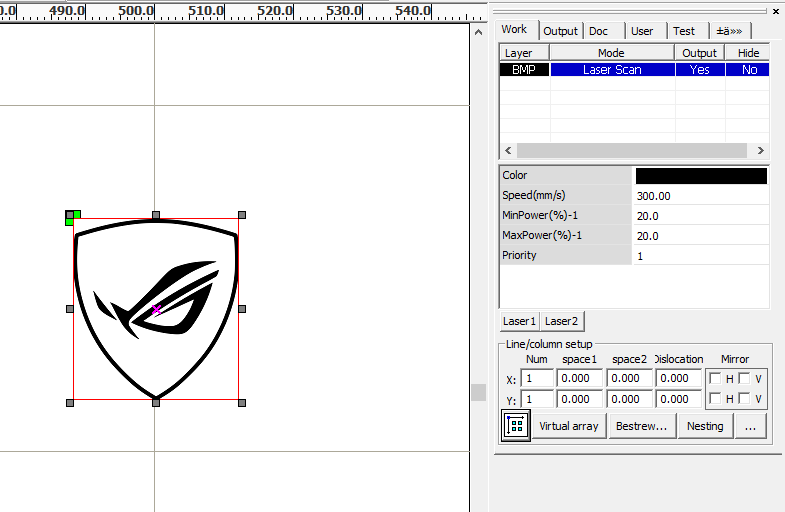Click the Output Yes cell
Screen dimensions: 785x512
tap(700, 70)
